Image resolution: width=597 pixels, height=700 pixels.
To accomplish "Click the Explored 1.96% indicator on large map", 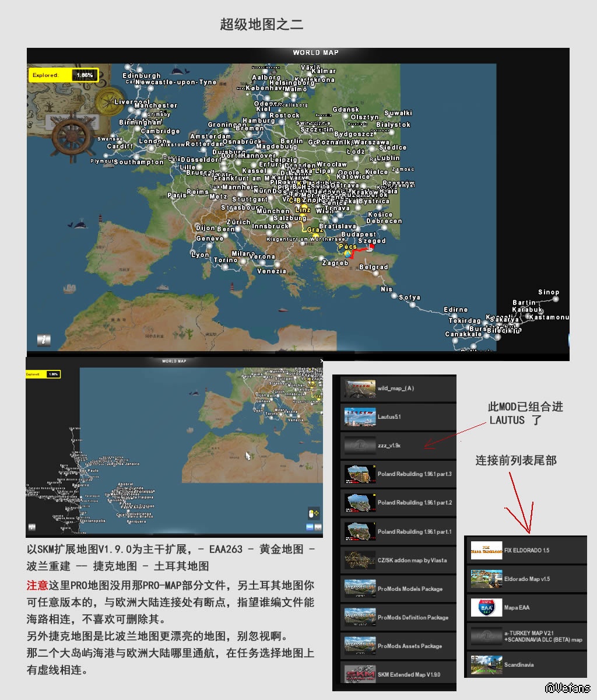I will (x=64, y=75).
